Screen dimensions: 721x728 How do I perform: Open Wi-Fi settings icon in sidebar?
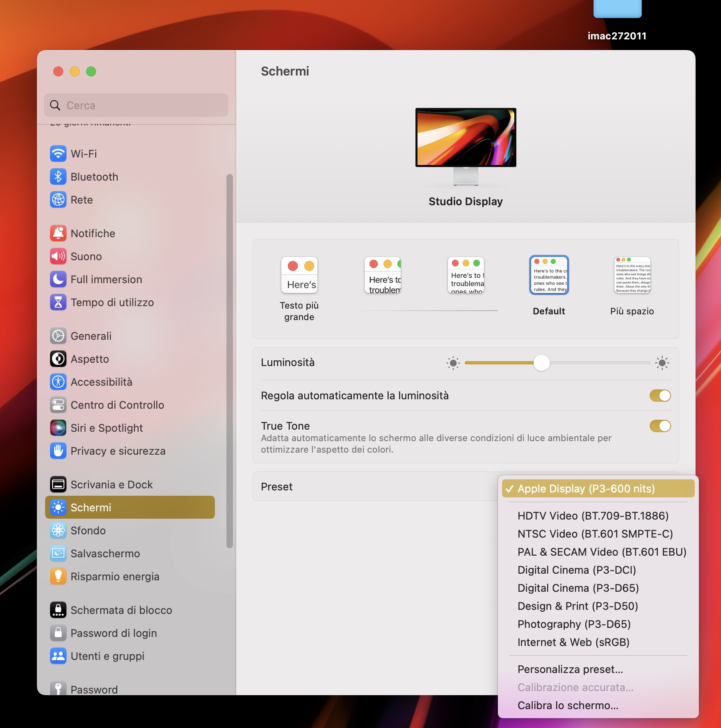click(x=58, y=154)
